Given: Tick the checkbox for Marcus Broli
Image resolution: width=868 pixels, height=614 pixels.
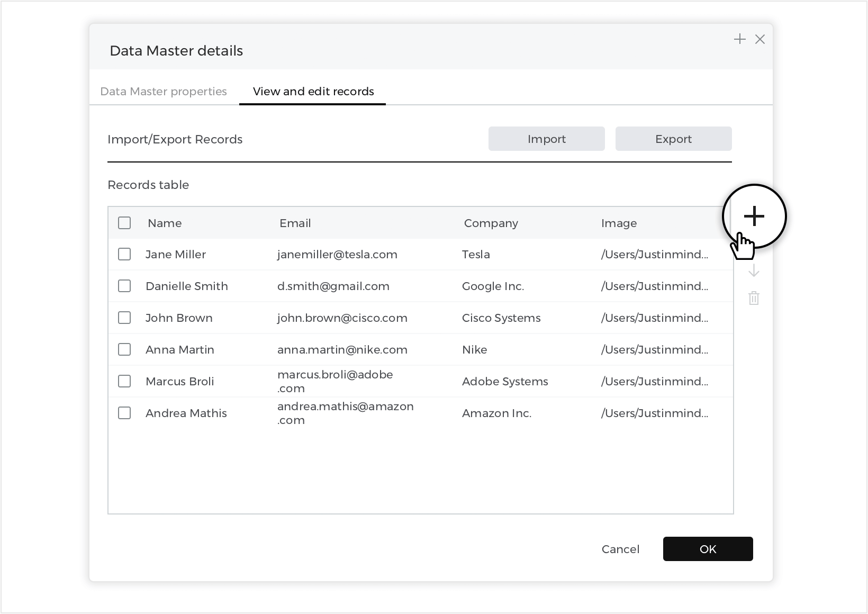Looking at the screenshot, I should [x=124, y=382].
